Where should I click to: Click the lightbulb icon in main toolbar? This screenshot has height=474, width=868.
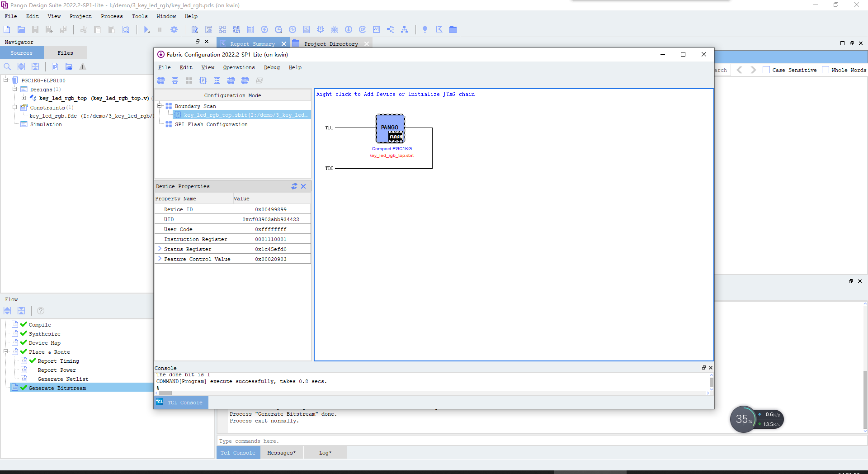tap(425, 29)
